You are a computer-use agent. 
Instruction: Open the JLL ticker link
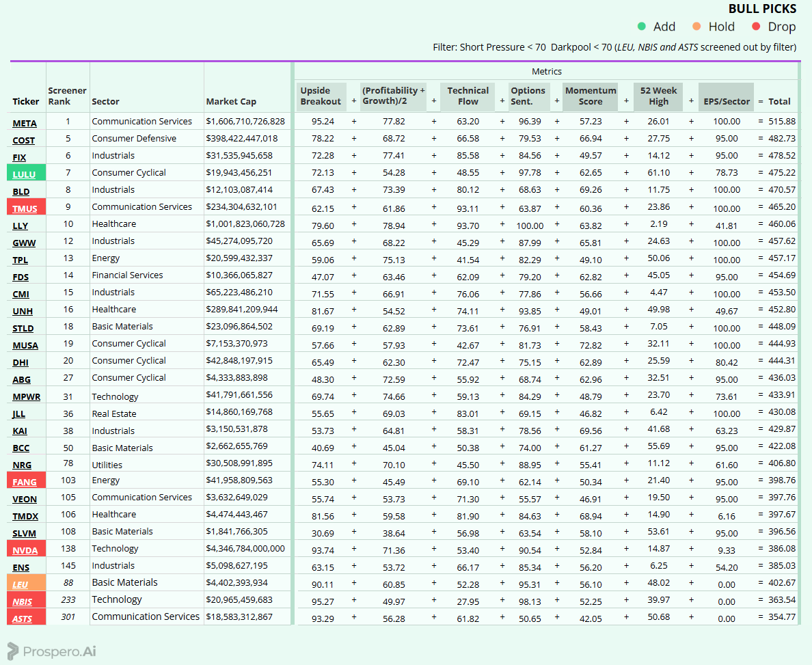coord(18,413)
